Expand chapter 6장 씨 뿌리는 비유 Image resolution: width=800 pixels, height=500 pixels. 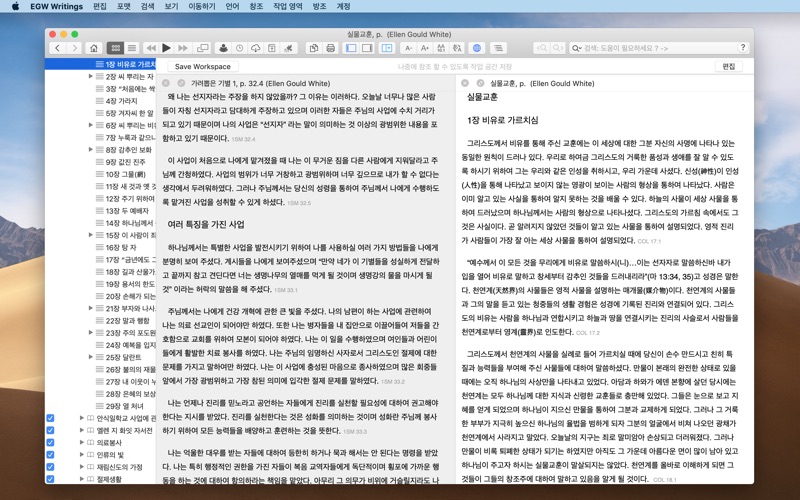click(x=90, y=124)
